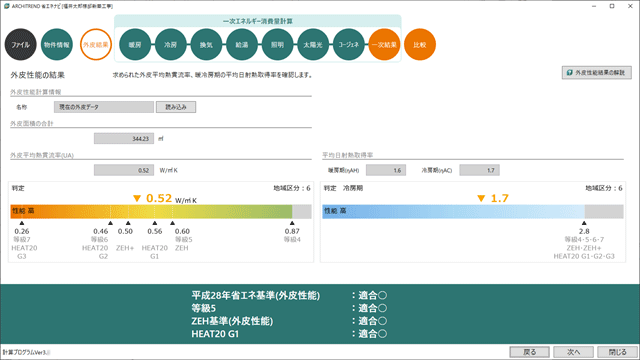Open the 照明 step
The width and height of the screenshot is (640, 360).
coord(277,44)
